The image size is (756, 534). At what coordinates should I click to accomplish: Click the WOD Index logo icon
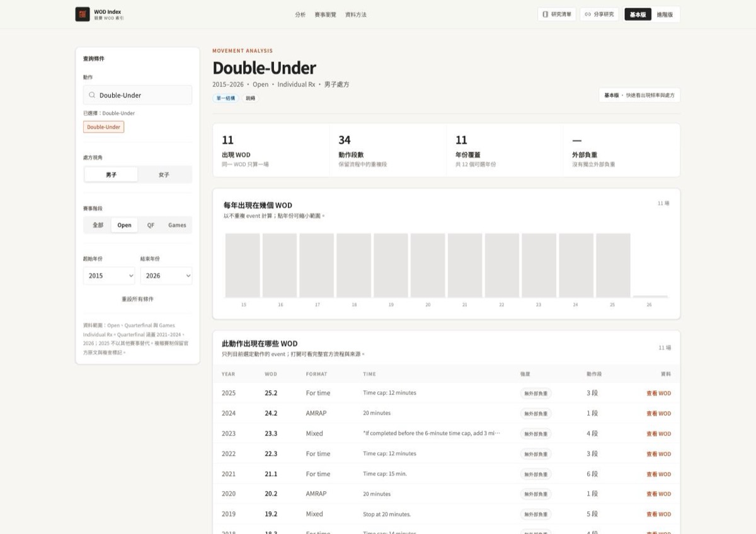pyautogui.click(x=83, y=15)
